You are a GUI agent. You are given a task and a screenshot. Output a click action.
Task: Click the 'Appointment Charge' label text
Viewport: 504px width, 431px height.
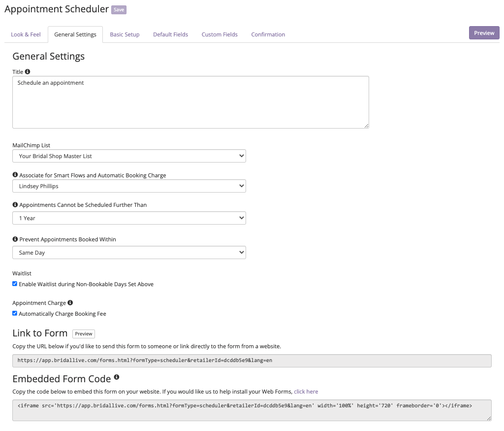[x=39, y=303]
